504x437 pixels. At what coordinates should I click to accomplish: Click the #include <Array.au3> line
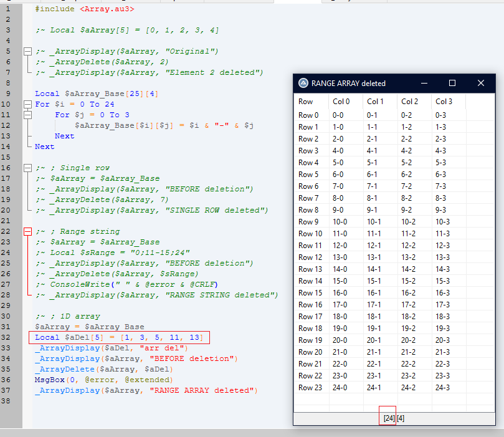pos(85,9)
